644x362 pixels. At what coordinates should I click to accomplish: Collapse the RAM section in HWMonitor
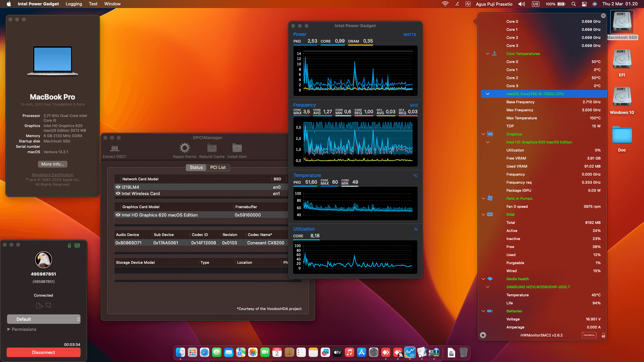[x=483, y=215]
